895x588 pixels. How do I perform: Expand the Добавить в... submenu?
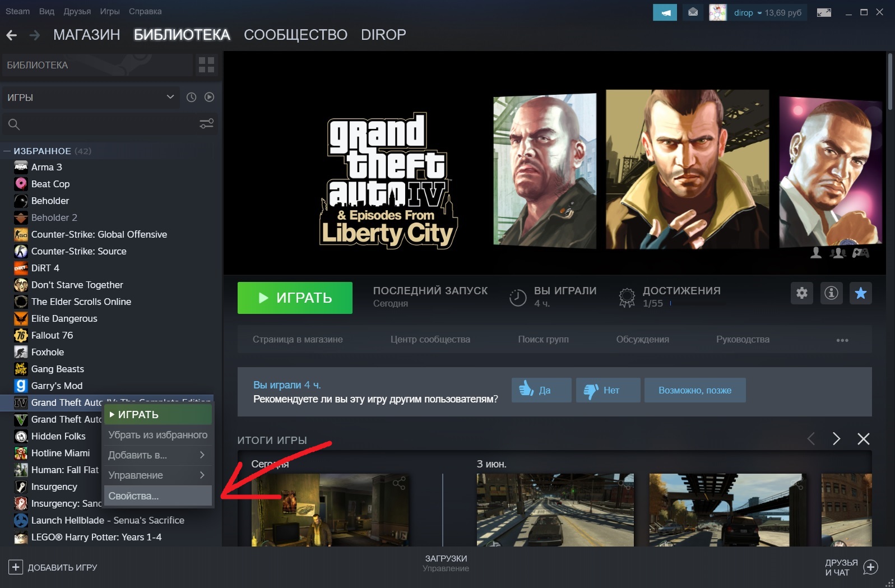pos(157,455)
